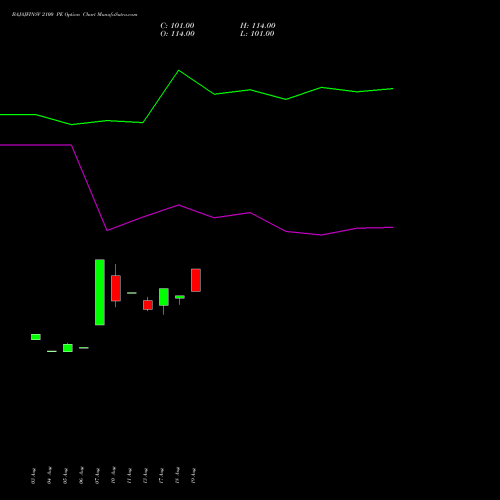Click the '05 Aug' date axis label
The height and width of the screenshot is (500, 500).
click(x=65, y=476)
